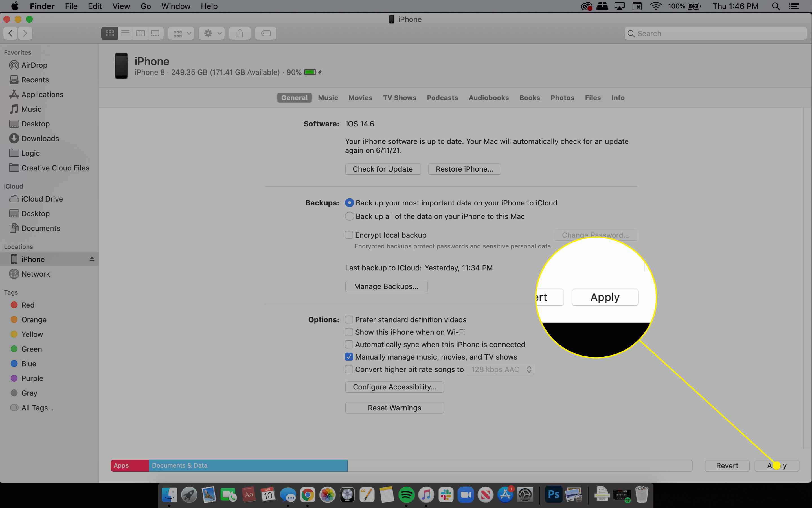This screenshot has width=812, height=508.
Task: Open the View menu in menu bar
Action: (x=121, y=6)
